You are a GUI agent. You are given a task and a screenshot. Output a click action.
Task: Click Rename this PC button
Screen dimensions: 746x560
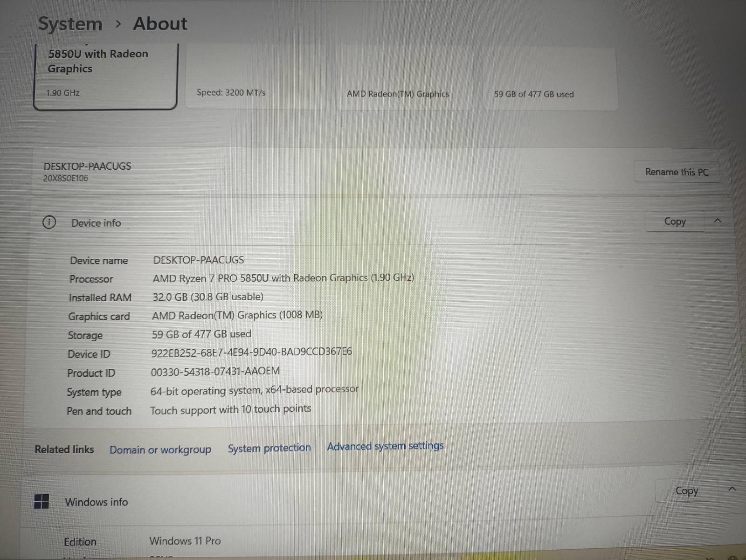(x=677, y=172)
